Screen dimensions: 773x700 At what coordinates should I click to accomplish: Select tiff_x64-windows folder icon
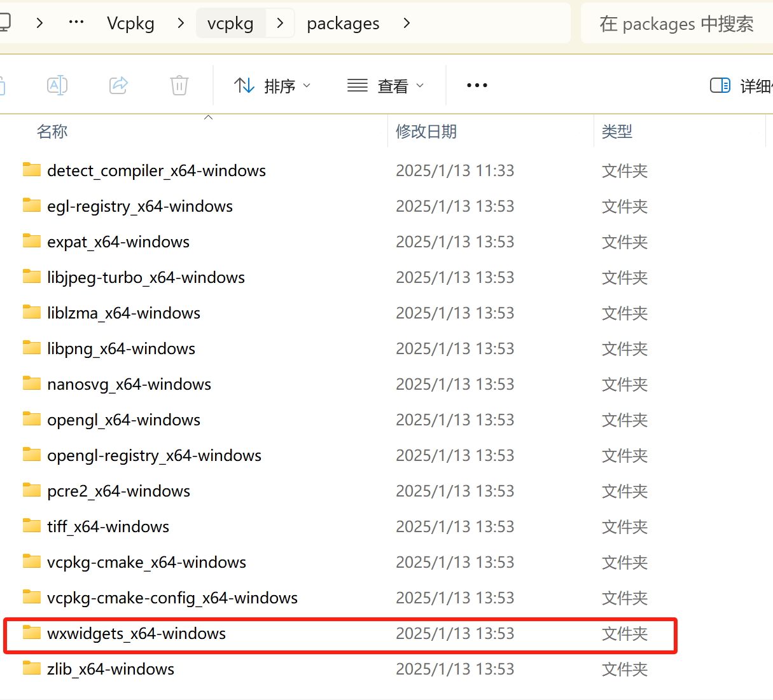32,526
